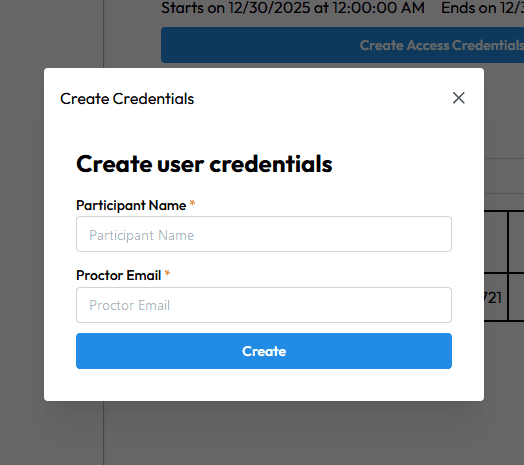Click the Participant Name input field

[264, 234]
